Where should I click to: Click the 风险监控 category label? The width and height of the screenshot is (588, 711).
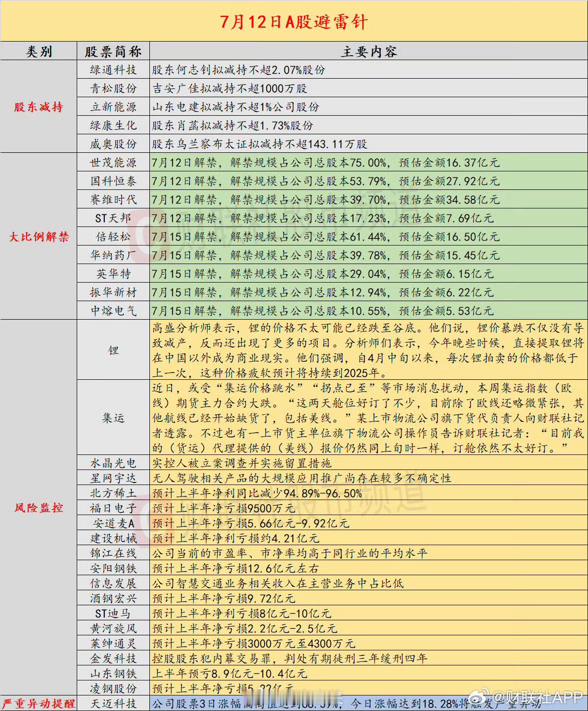tap(39, 508)
